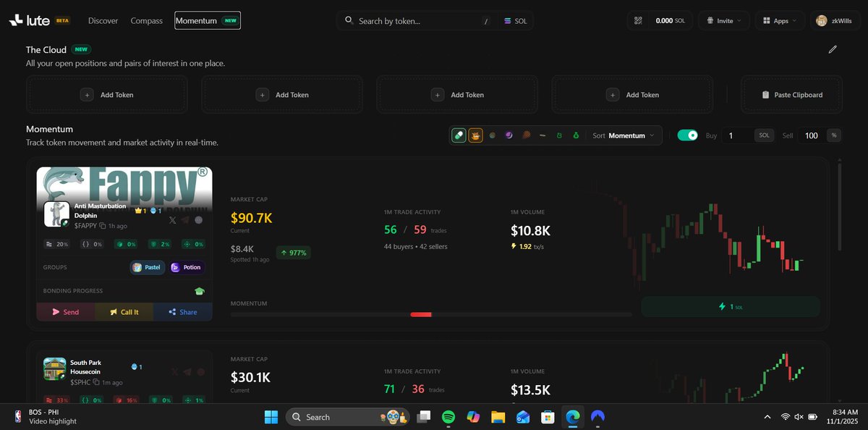
Task: Open the Telegram link for $FAPPY
Action: [x=186, y=220]
